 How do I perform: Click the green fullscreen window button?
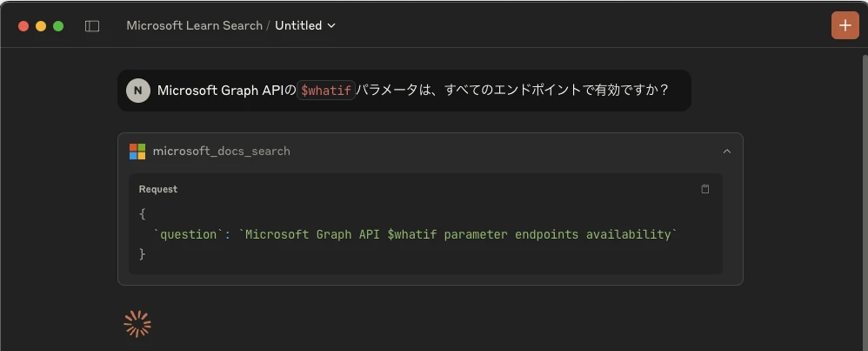click(58, 26)
